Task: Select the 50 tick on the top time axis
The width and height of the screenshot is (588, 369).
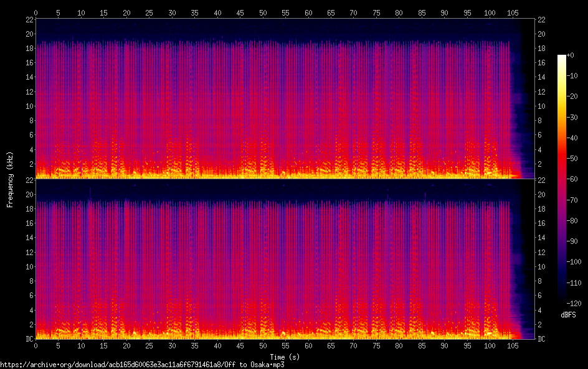Action: click(263, 12)
